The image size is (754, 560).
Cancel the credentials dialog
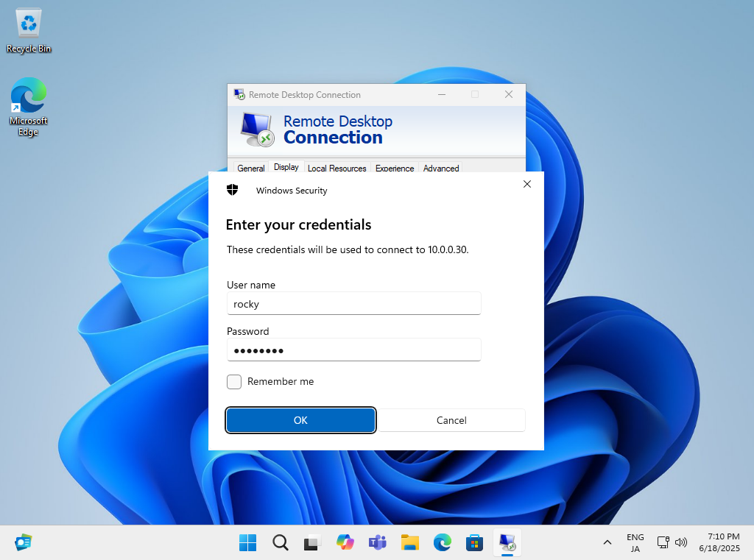[451, 420]
